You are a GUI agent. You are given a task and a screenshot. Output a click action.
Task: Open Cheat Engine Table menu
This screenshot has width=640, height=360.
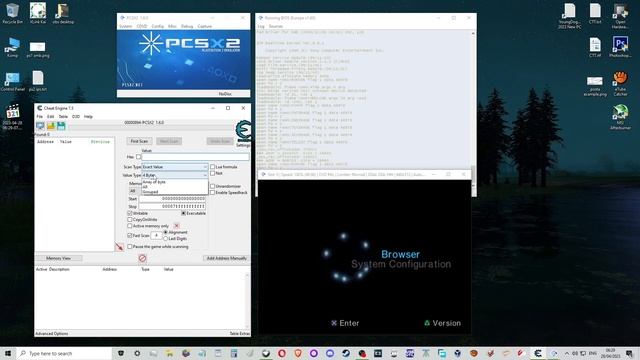pyautogui.click(x=63, y=116)
